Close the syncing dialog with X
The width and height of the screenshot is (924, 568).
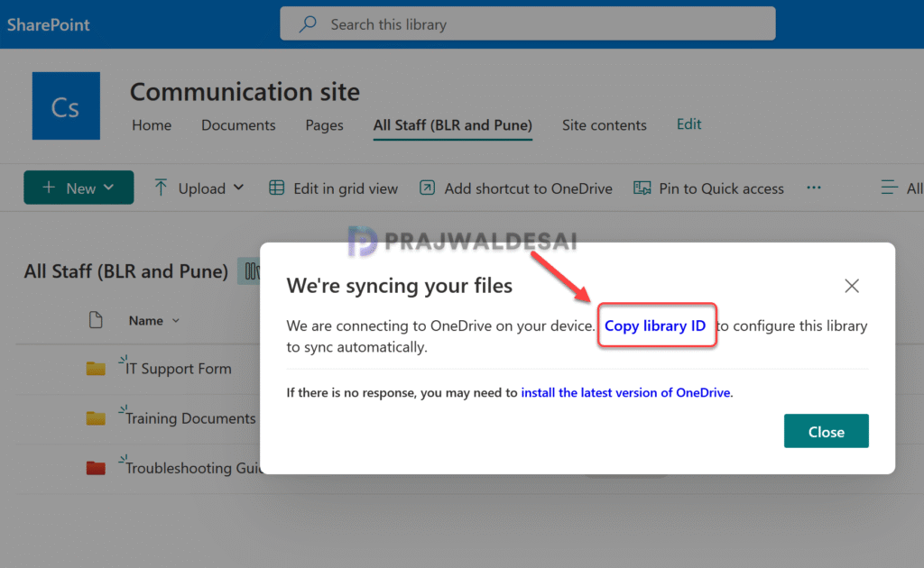point(852,286)
